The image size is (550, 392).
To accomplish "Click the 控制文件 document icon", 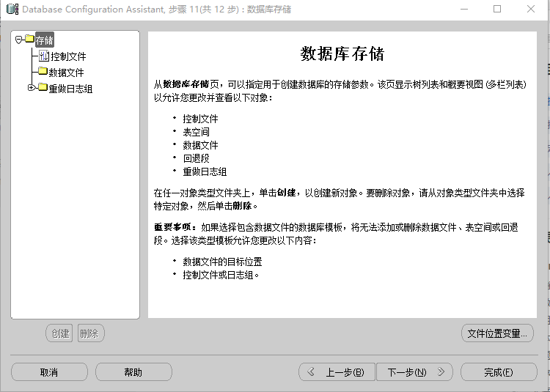I will [44, 56].
